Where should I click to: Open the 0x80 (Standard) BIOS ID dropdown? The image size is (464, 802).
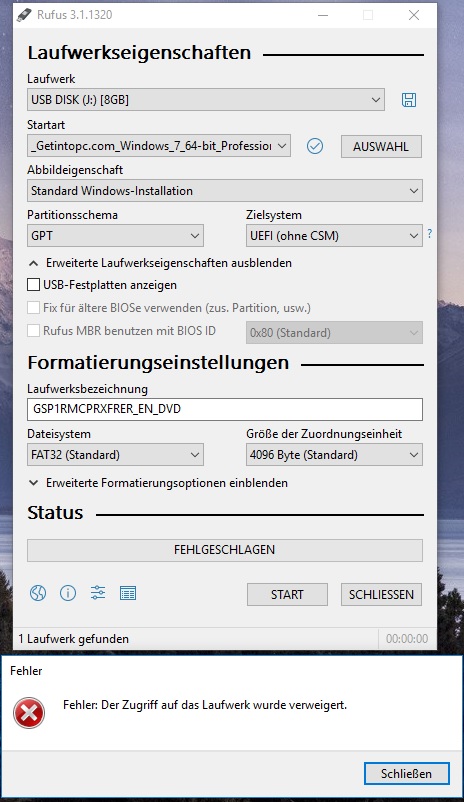334,332
